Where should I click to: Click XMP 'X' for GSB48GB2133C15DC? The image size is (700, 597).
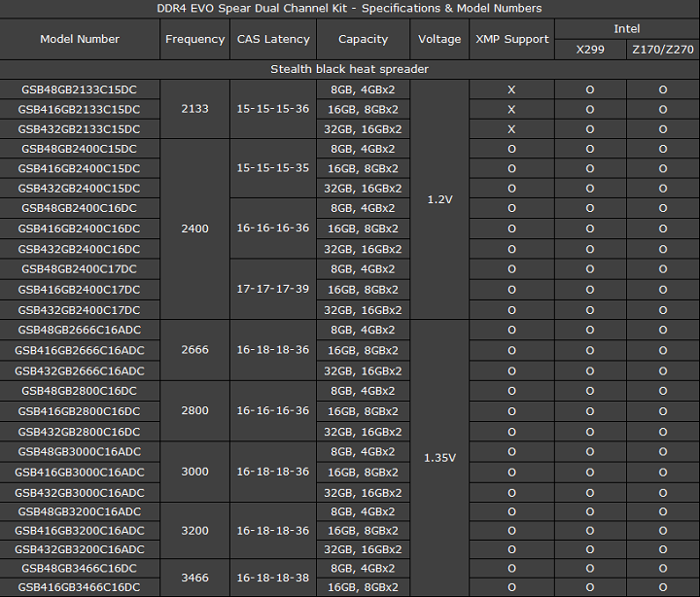[x=511, y=89]
